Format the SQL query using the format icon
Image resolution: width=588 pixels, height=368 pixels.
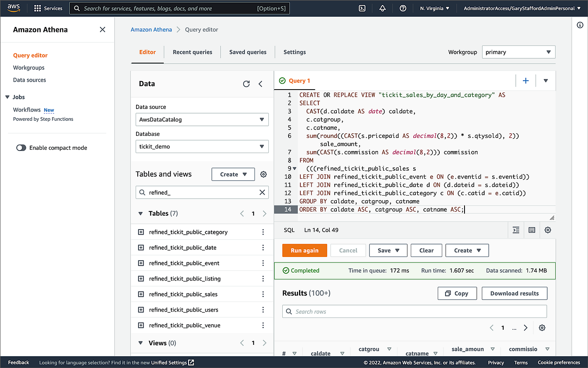click(516, 230)
